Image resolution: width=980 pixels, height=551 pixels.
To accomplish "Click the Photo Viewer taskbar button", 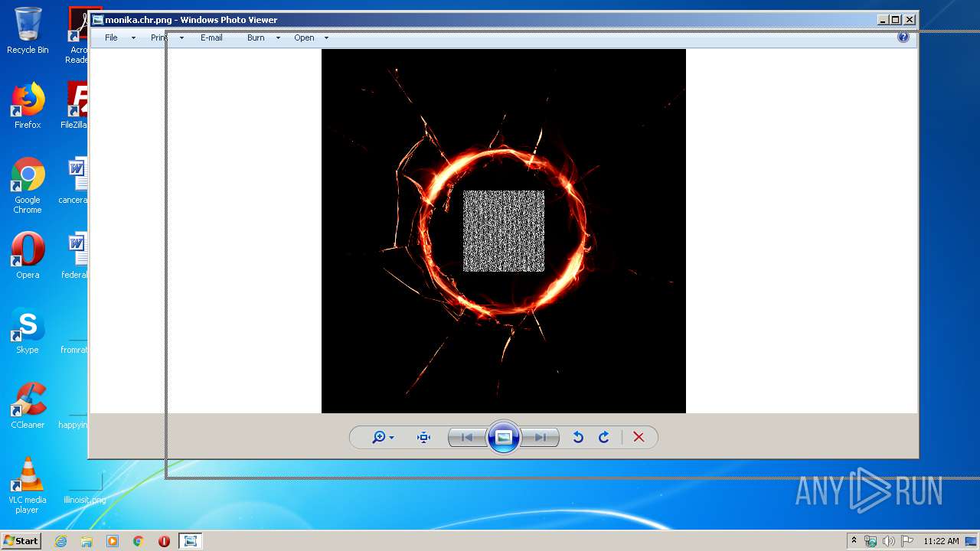I will tap(190, 541).
